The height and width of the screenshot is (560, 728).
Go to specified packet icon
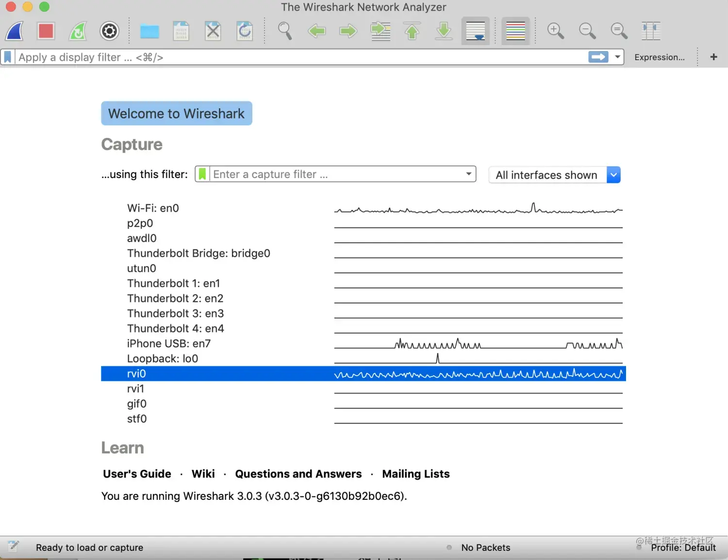[x=381, y=31]
